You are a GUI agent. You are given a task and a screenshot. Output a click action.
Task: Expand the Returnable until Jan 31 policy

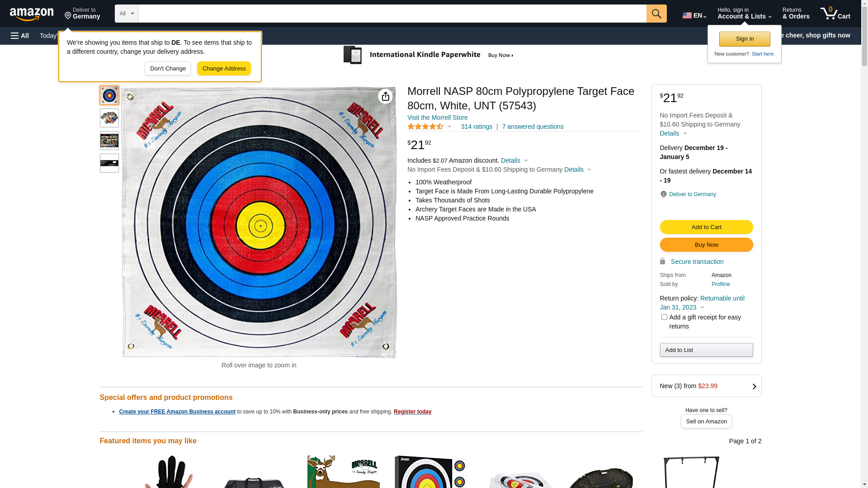[x=702, y=303]
